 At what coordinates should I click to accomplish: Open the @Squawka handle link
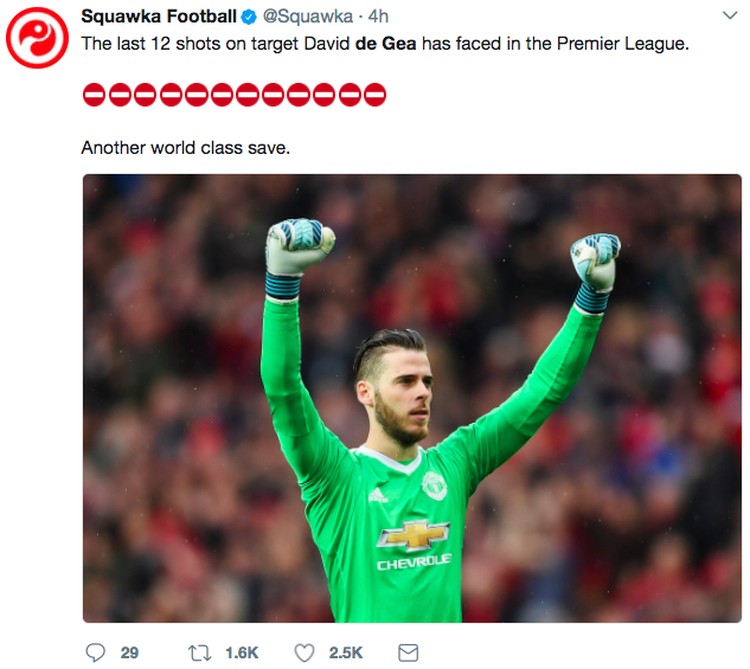(x=308, y=17)
